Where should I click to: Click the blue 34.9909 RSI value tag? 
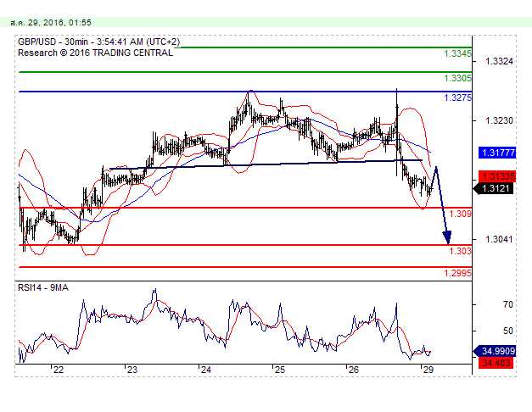click(495, 351)
